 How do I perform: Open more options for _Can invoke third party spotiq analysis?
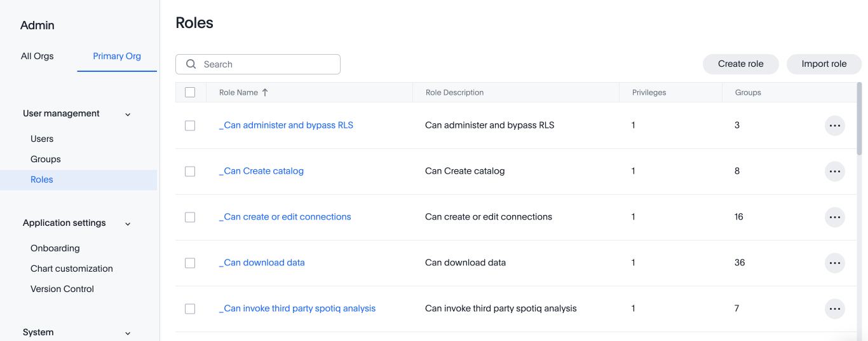(835, 309)
